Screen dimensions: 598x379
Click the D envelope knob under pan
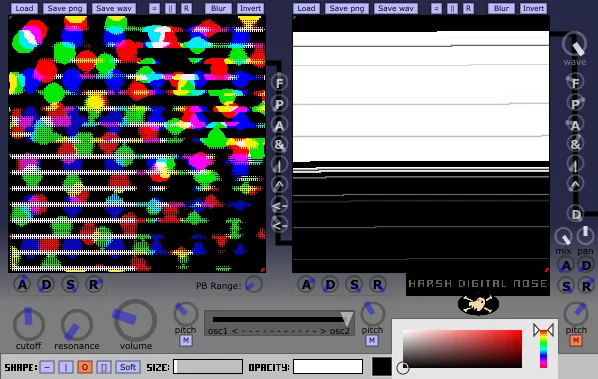[x=586, y=265]
